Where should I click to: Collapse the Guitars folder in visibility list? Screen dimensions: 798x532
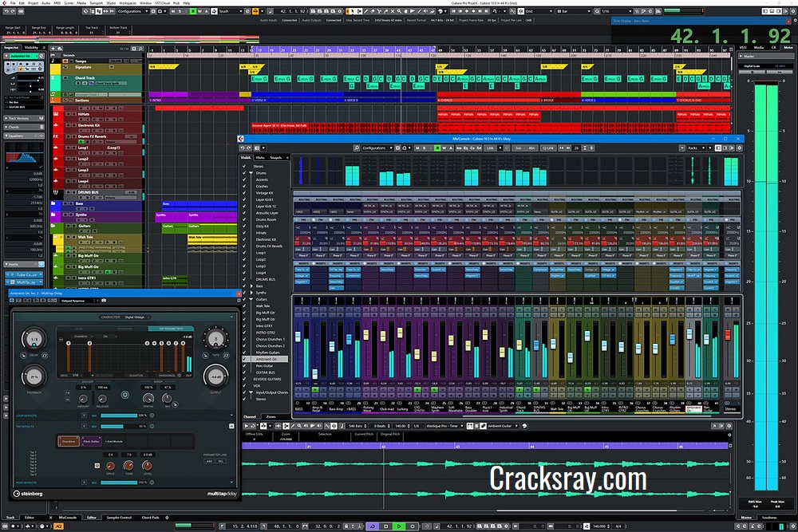(251, 299)
